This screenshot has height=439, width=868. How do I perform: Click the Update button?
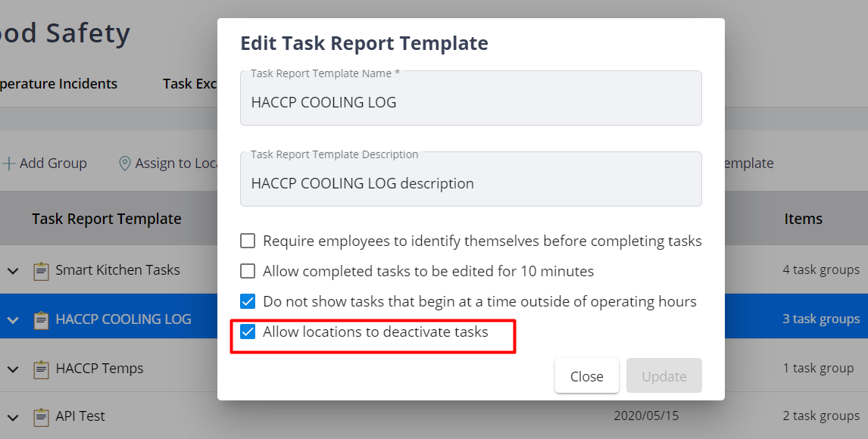(x=663, y=376)
